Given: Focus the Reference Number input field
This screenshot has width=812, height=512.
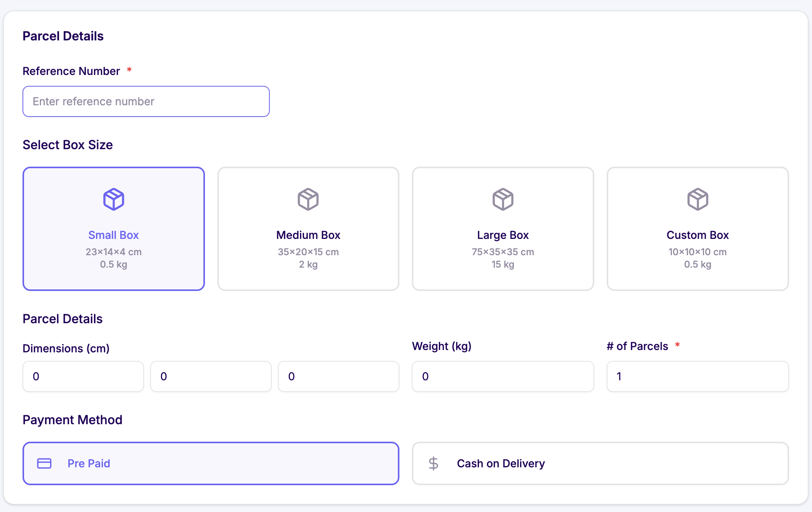Looking at the screenshot, I should (146, 101).
